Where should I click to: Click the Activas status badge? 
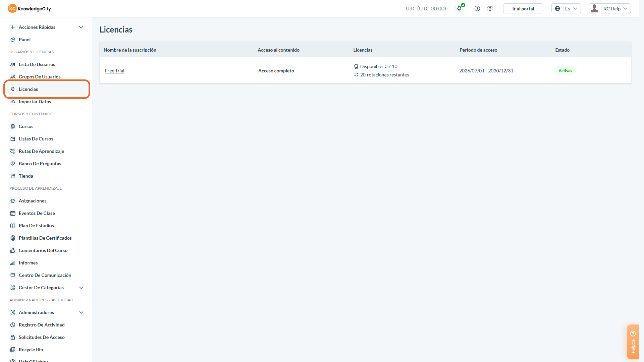pos(565,71)
